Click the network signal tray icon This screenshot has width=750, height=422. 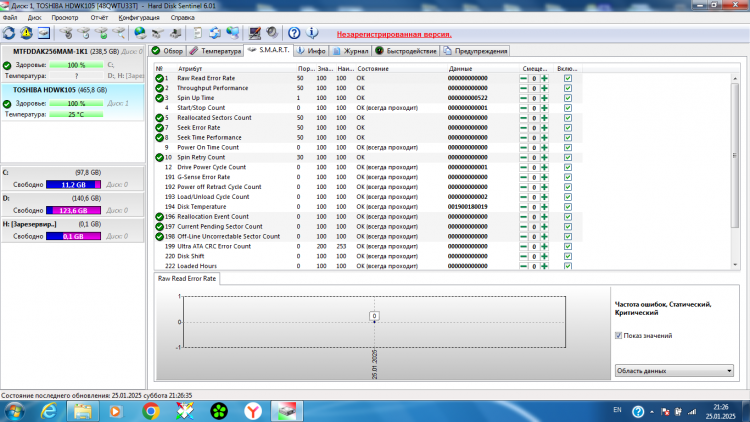[692, 411]
